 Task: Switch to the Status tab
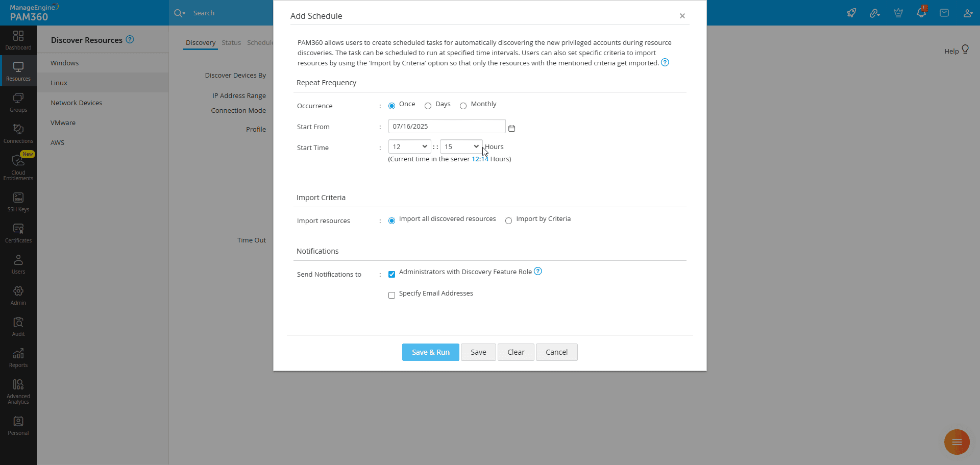(x=231, y=43)
